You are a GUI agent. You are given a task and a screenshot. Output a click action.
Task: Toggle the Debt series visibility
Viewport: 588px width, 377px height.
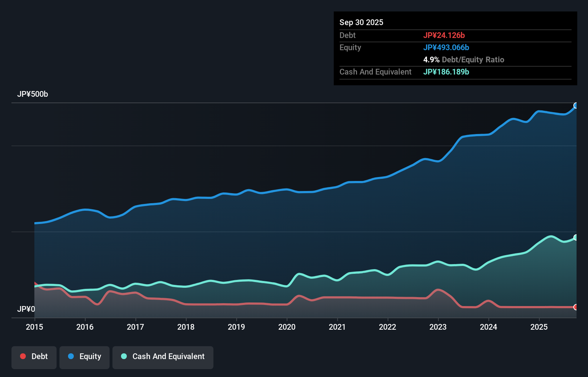34,357
